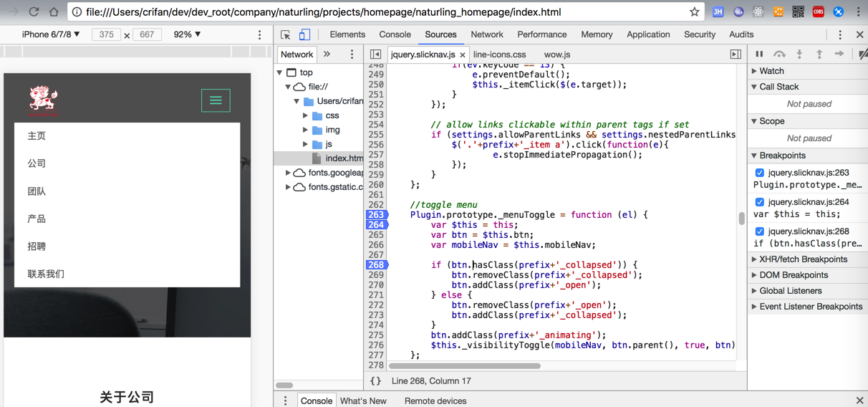
Task: Pretty print the source with braces icon
Action: pos(376,381)
